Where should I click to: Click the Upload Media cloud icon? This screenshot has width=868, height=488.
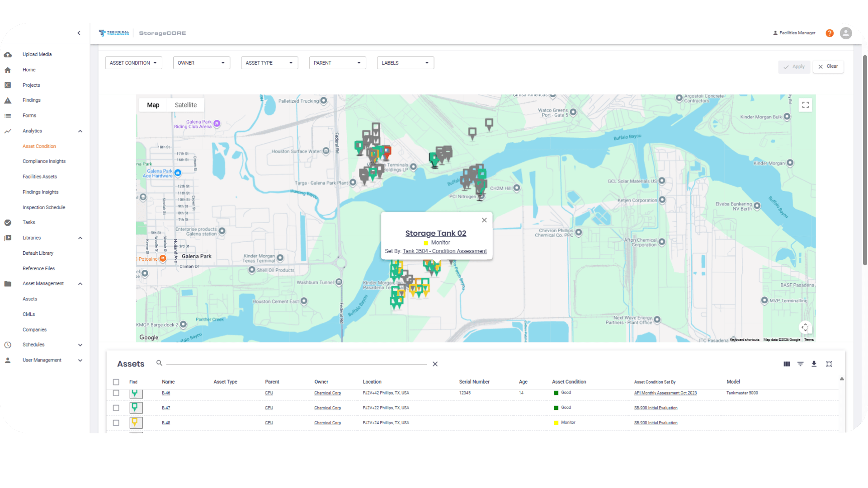[x=8, y=55]
